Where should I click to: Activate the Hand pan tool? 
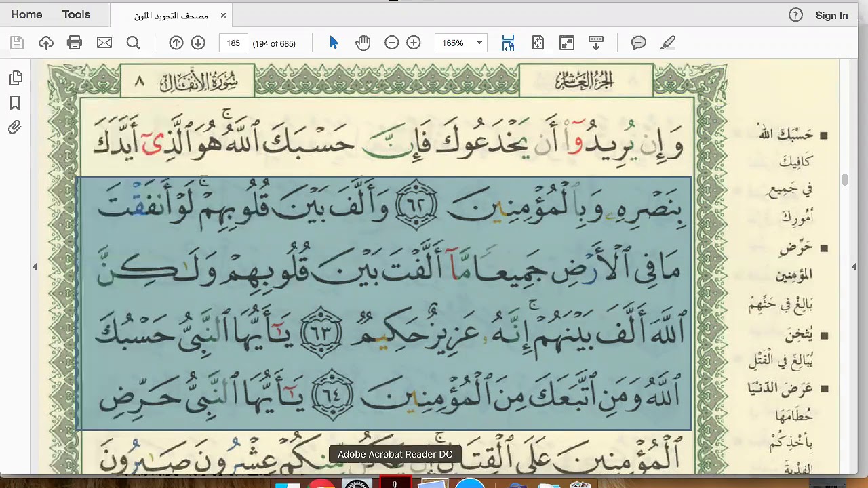click(x=363, y=43)
